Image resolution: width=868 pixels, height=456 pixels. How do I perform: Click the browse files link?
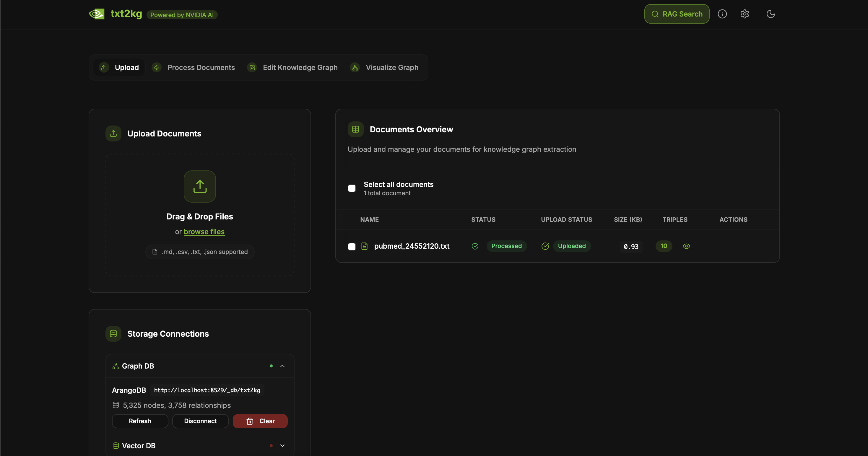[204, 231]
